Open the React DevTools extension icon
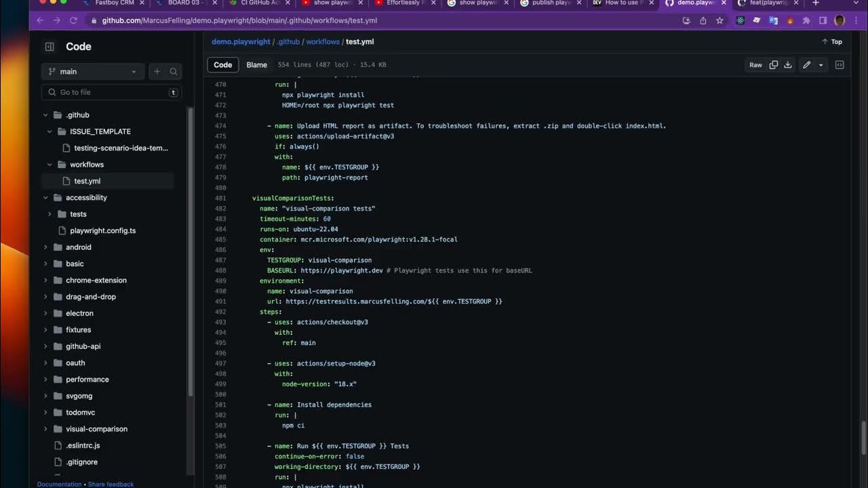 (x=741, y=20)
